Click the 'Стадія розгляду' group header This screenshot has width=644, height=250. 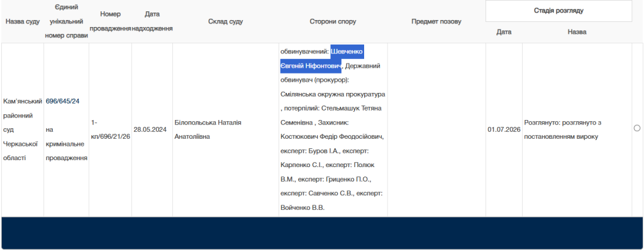[558, 11]
